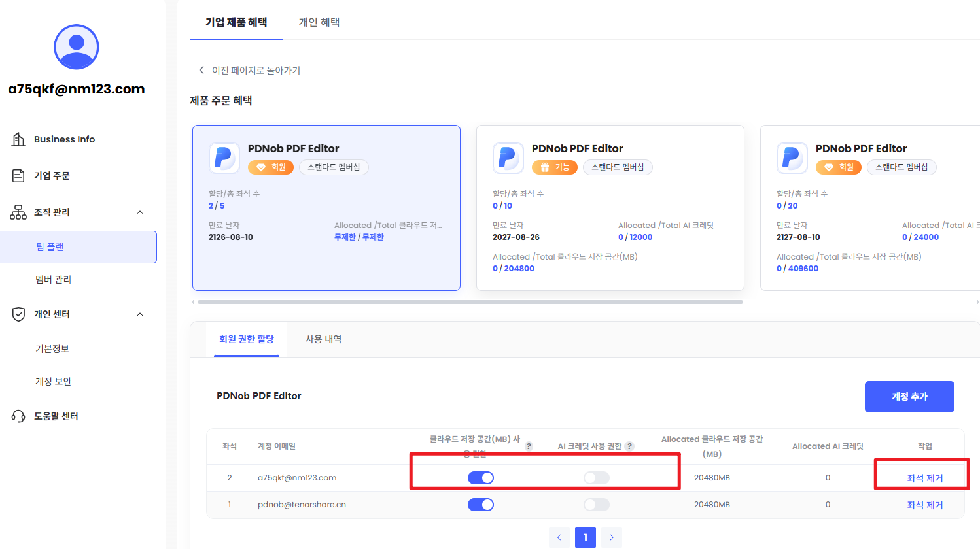
Task: Open 기본정보 in sidebar
Action: pos(52,348)
